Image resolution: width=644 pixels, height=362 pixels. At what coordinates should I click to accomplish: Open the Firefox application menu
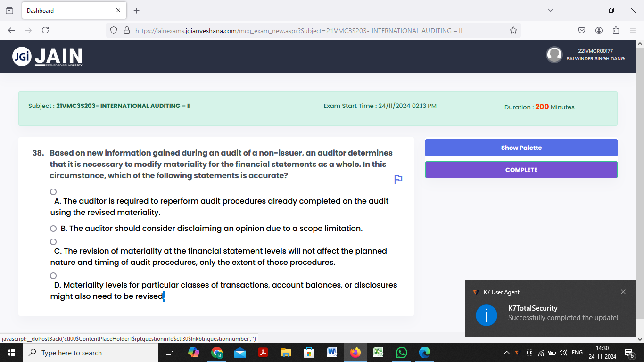click(633, 30)
